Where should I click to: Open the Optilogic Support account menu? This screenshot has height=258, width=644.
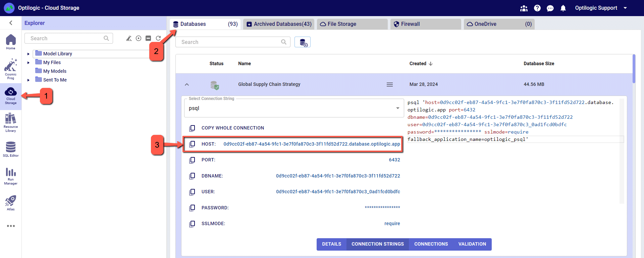click(601, 8)
